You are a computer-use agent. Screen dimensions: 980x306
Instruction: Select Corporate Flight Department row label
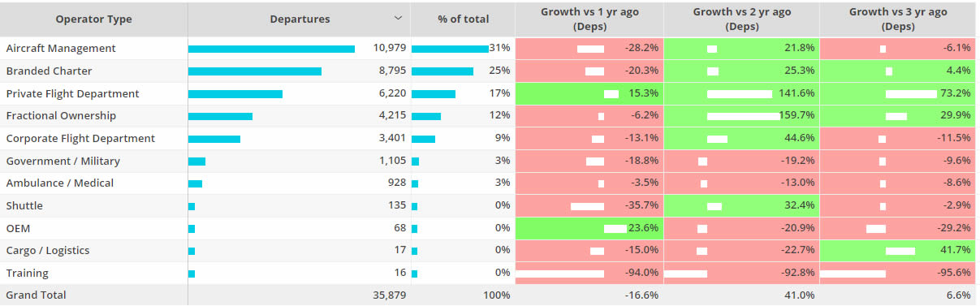point(80,139)
